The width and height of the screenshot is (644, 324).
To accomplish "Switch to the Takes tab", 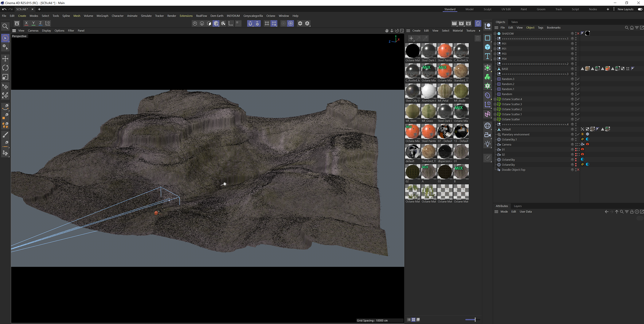I will point(514,22).
